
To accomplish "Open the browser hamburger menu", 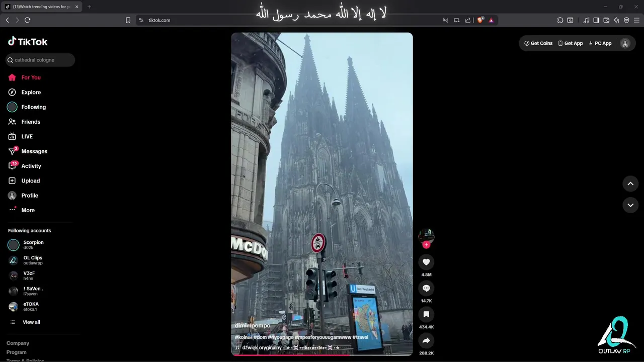I will 636,20.
